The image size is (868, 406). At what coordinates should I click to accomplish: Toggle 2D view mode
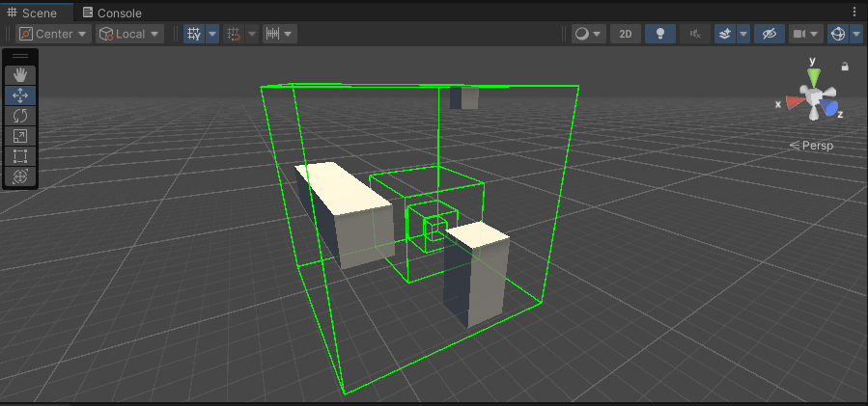click(x=625, y=34)
